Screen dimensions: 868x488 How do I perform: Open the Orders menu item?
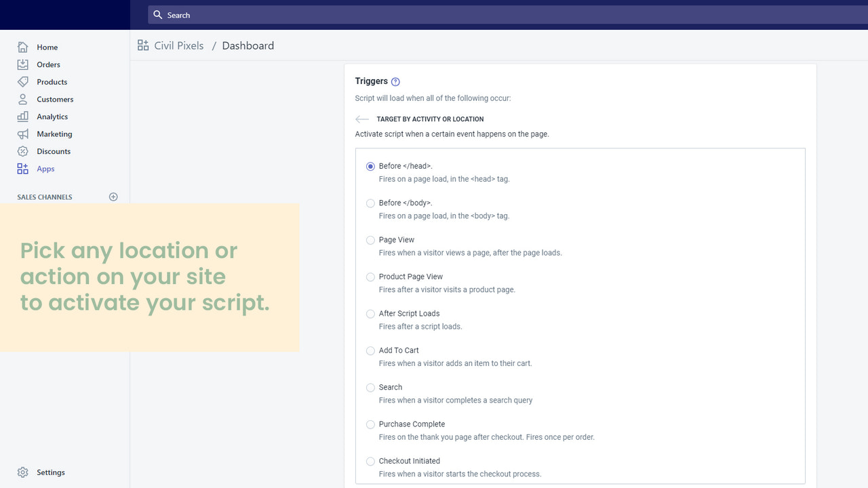49,64
